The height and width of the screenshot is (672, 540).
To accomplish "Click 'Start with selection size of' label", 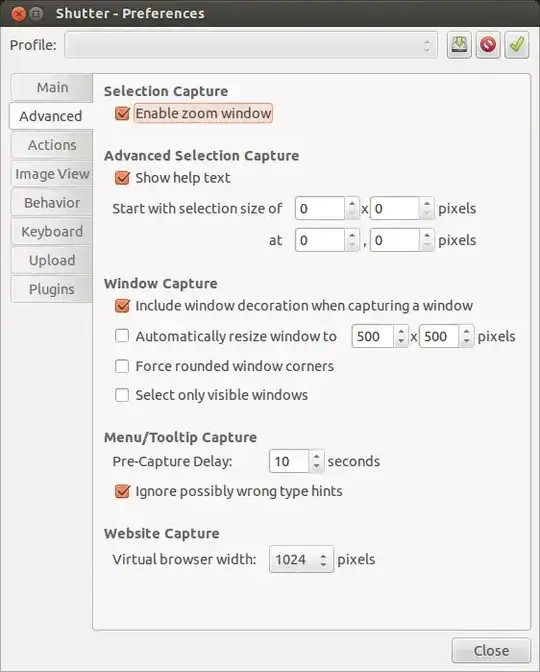I will [197, 208].
